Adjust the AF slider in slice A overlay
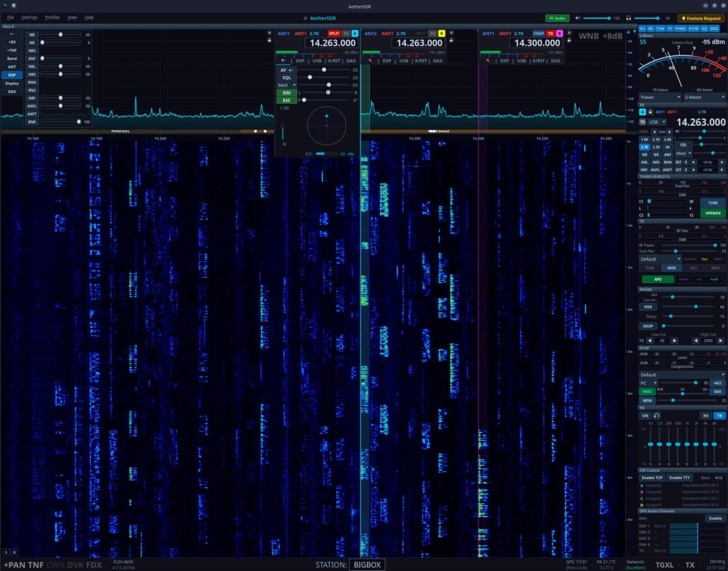The height and width of the screenshot is (571, 728). click(x=323, y=70)
